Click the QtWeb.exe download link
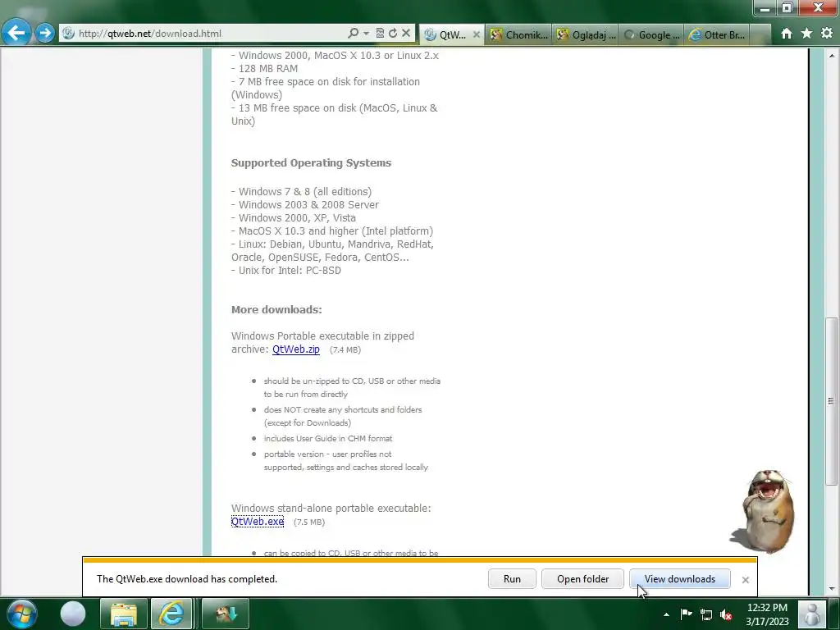Viewport: 840px width, 630px height. (x=258, y=521)
